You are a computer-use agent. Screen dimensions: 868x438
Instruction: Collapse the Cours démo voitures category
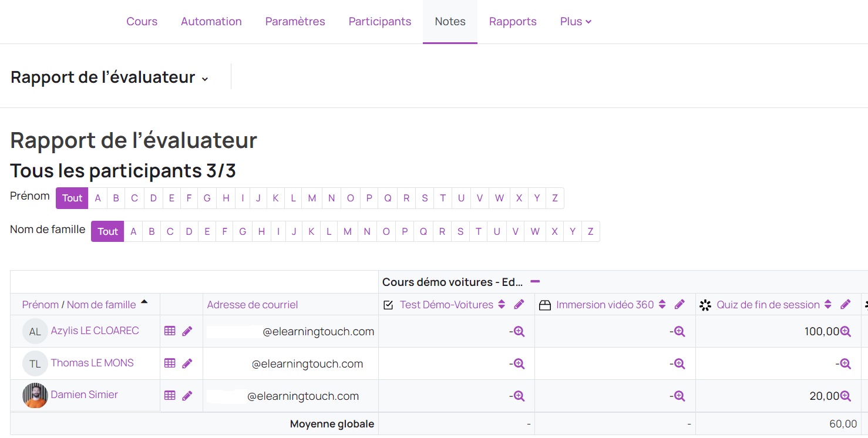[535, 282]
